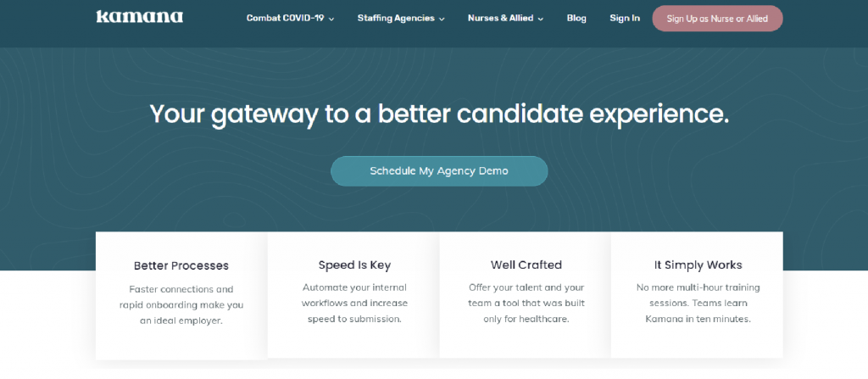Click the 'built only for healthcare' description
The height and width of the screenshot is (379, 868).
(526, 303)
